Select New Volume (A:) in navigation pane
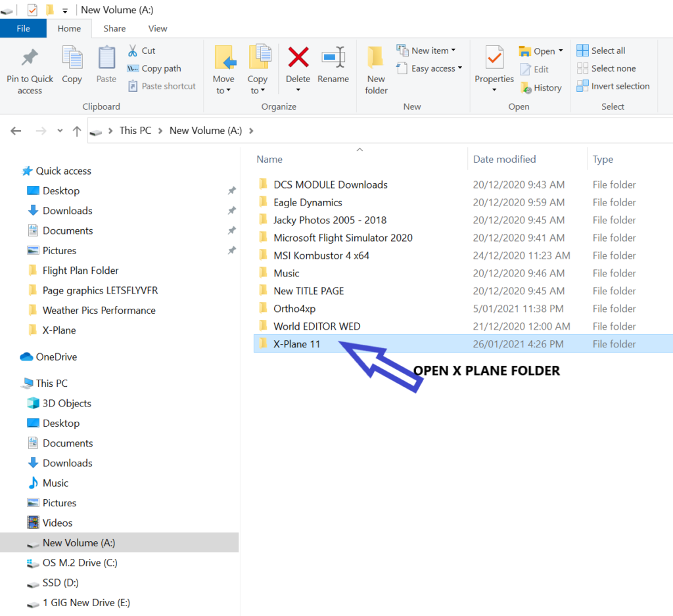 pyautogui.click(x=120, y=543)
